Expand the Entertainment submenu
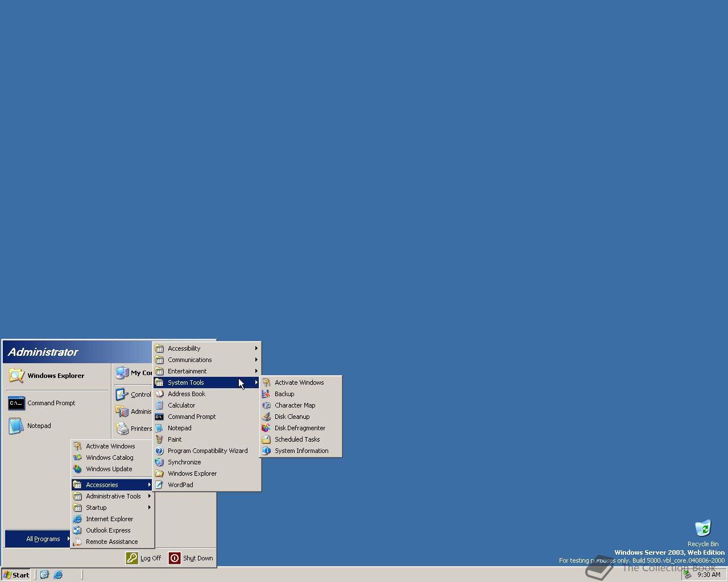 pyautogui.click(x=207, y=371)
